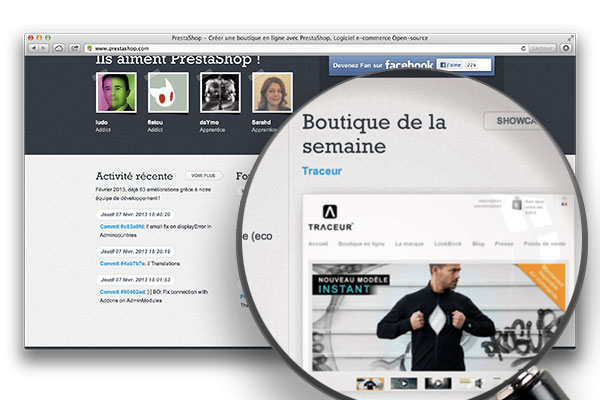
Task: Click the Traceur logo icon
Action: click(x=330, y=212)
